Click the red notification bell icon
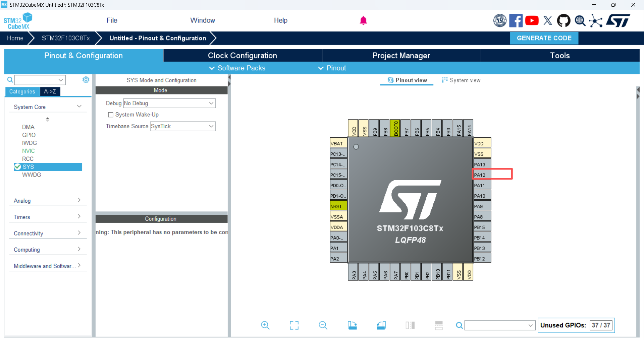Image resolution: width=644 pixels, height=340 pixels. tap(363, 21)
